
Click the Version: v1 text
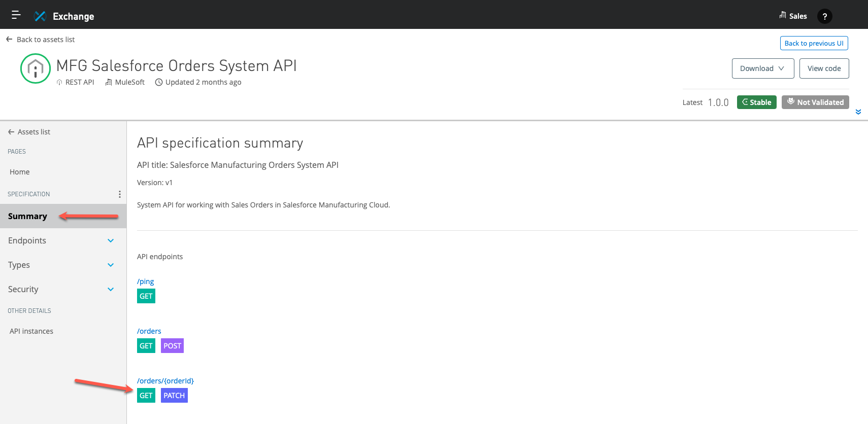[x=155, y=183]
